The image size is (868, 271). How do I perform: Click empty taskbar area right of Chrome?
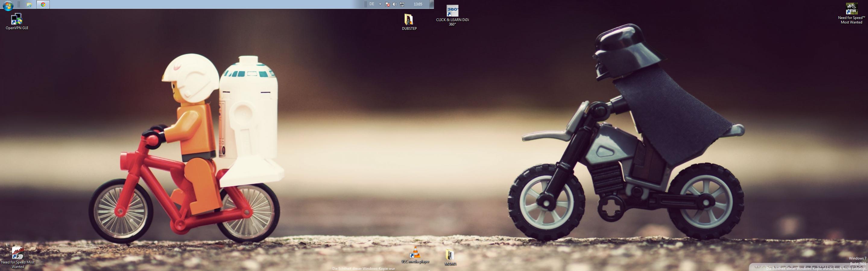pyautogui.click(x=202, y=5)
